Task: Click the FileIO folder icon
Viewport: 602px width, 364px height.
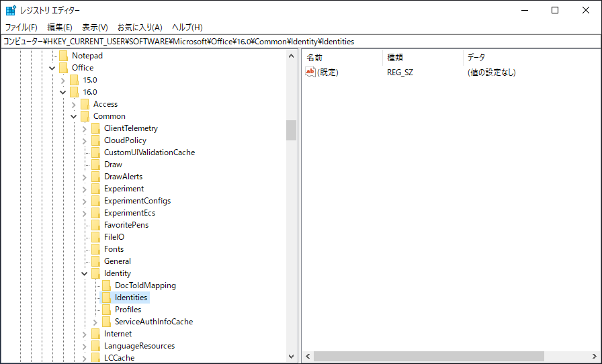Action: [96, 237]
